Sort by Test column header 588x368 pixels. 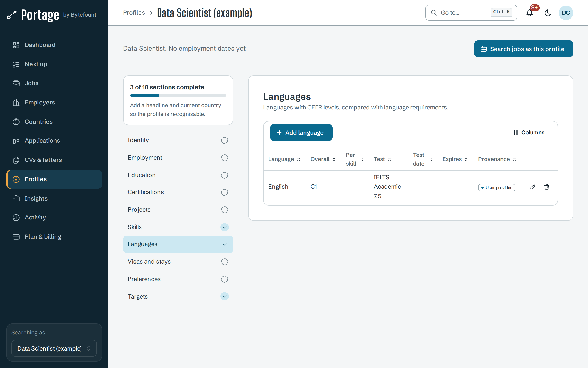[382, 159]
